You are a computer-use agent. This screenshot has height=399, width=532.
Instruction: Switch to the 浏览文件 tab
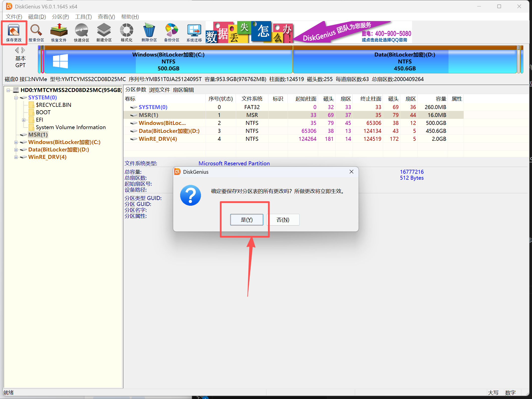[159, 90]
